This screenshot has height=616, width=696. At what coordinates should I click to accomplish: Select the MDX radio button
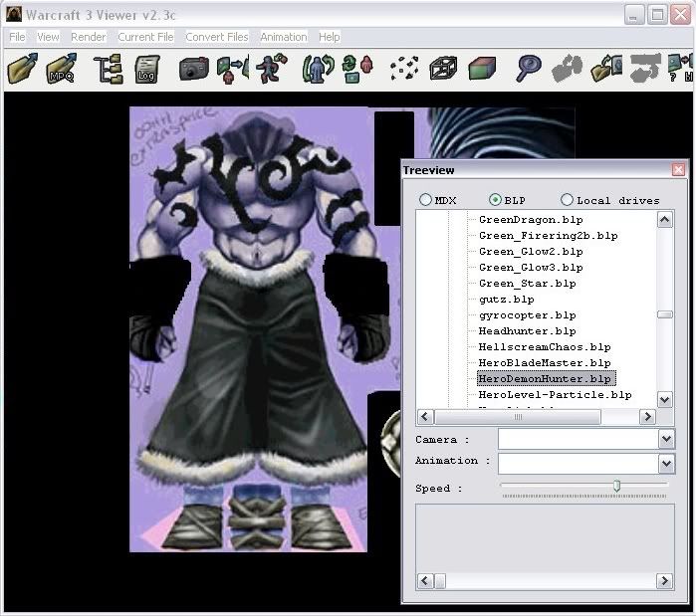425,200
